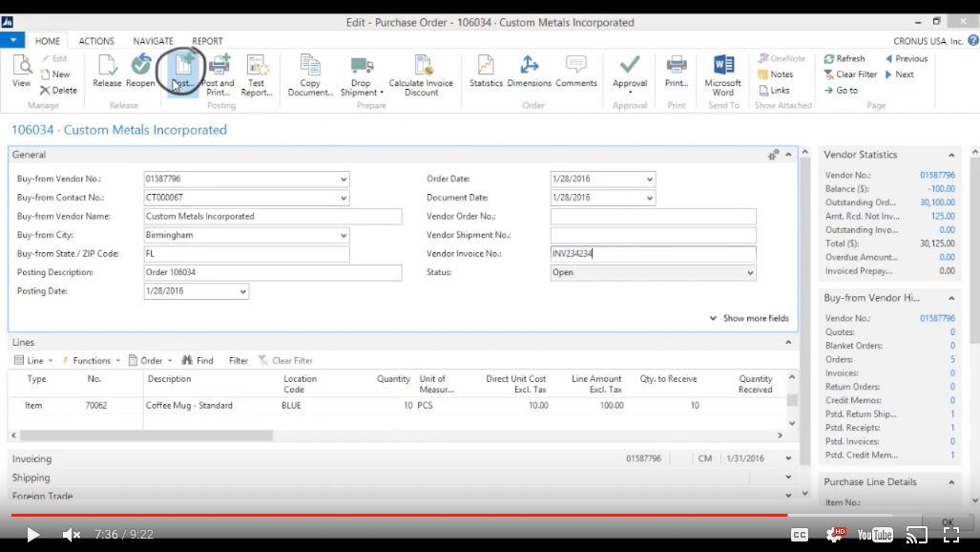The width and height of the screenshot is (980, 552).
Task: Click the Lines horizontal scrollbar
Action: point(146,435)
